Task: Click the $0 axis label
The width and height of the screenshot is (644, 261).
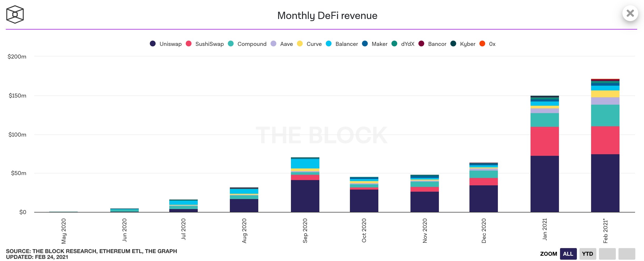Action: (x=23, y=212)
